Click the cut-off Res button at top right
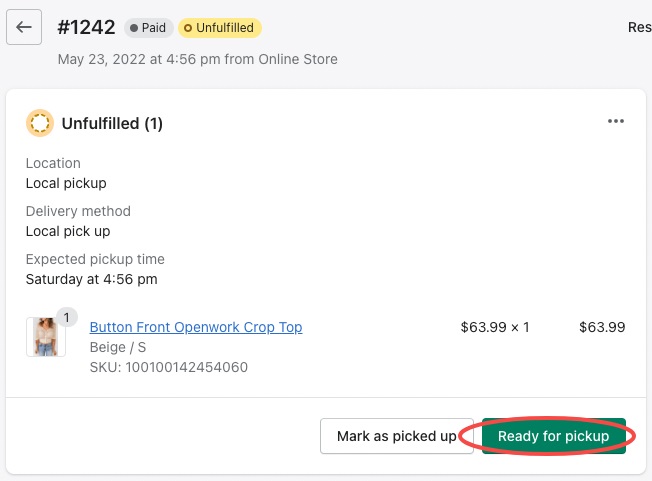The width and height of the screenshot is (652, 481). pos(639,28)
